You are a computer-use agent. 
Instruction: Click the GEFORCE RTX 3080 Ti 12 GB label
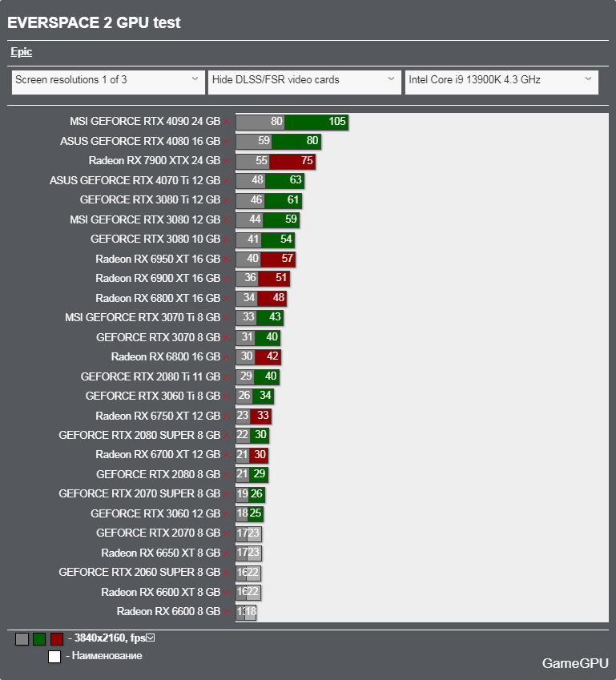coord(150,199)
